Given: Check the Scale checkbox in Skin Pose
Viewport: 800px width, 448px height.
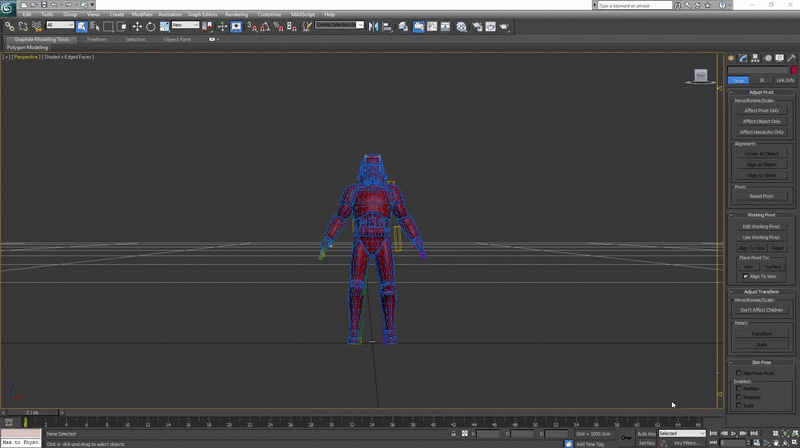Looking at the screenshot, I should pyautogui.click(x=739, y=405).
